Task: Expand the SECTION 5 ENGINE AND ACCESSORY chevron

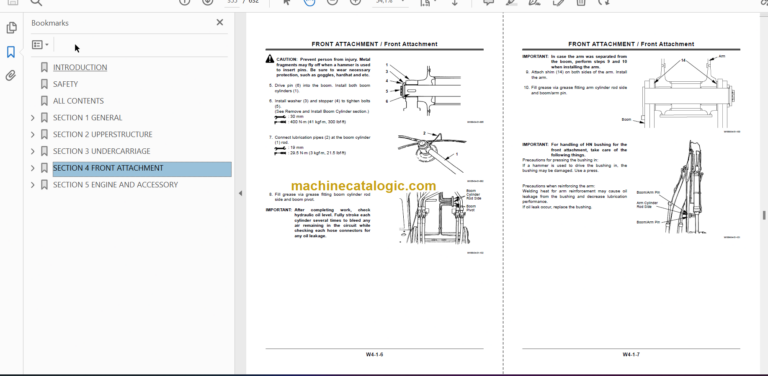Action: click(x=33, y=185)
